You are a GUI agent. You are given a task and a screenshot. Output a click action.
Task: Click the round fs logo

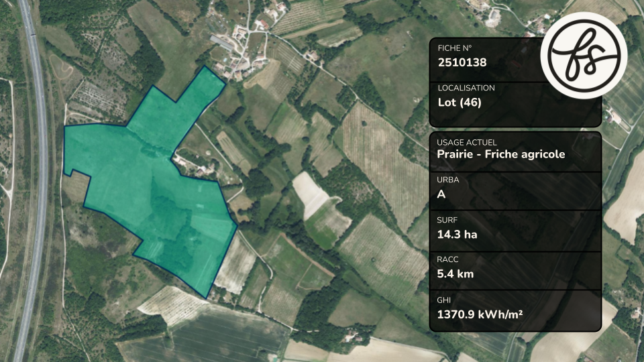pyautogui.click(x=584, y=56)
